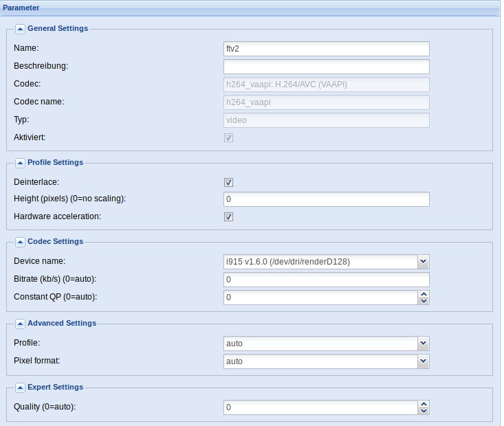Toggle the Deinterlace checkbox
Screen dimensions: 504x426
(x=228, y=183)
